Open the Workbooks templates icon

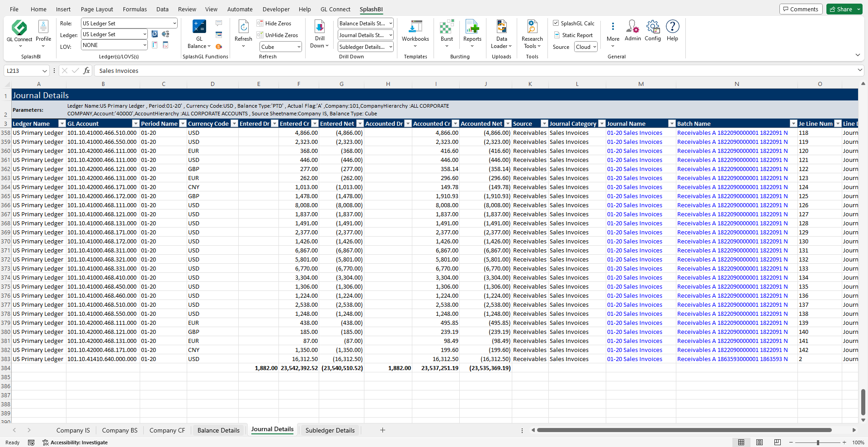pos(415,27)
